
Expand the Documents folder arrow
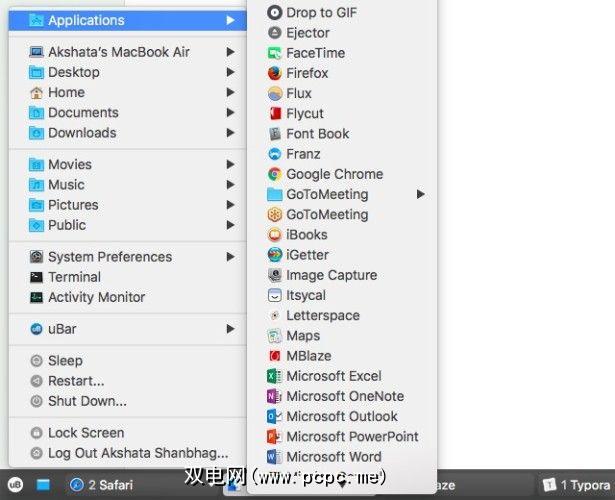tap(230, 113)
